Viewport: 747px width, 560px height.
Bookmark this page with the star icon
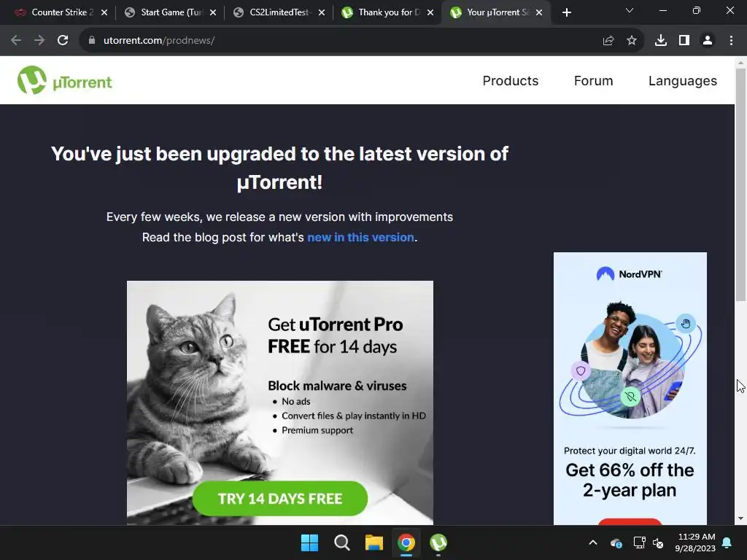[632, 41]
